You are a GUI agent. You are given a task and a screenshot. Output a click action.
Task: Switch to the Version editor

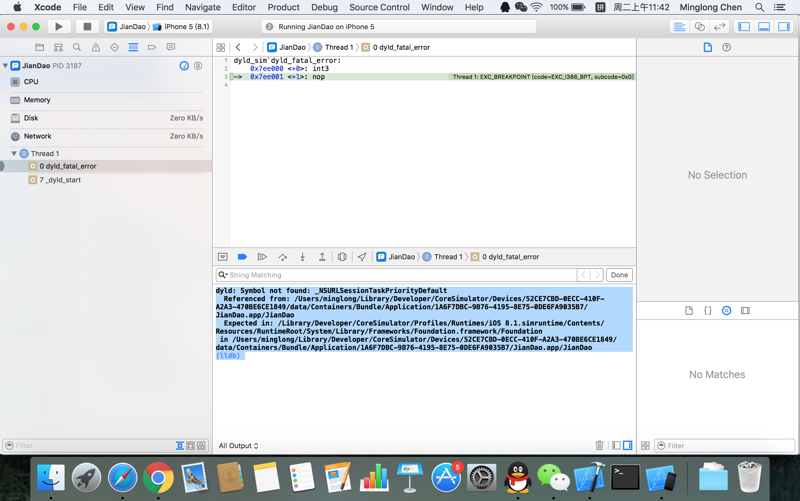(719, 27)
